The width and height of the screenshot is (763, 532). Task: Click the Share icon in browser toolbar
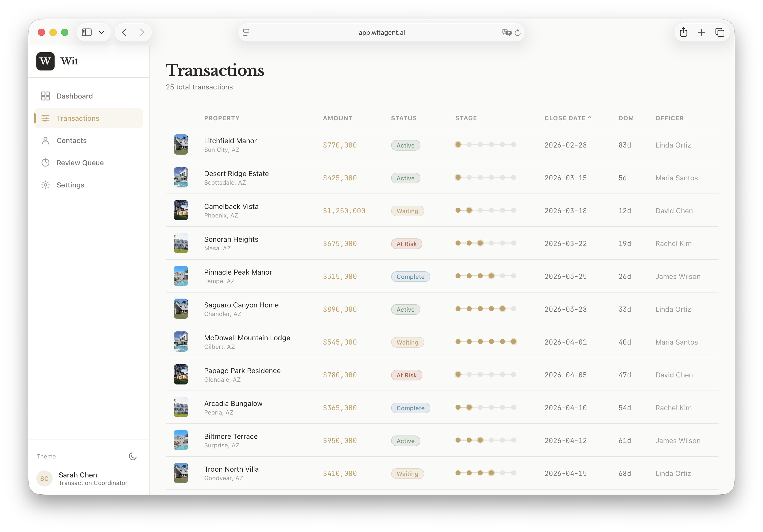click(x=684, y=32)
